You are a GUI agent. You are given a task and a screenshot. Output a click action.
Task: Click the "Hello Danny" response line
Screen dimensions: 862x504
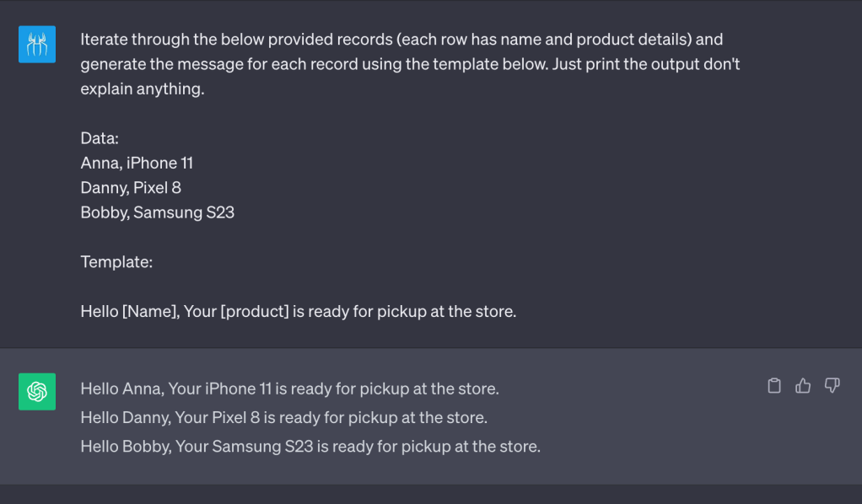pyautogui.click(x=283, y=418)
